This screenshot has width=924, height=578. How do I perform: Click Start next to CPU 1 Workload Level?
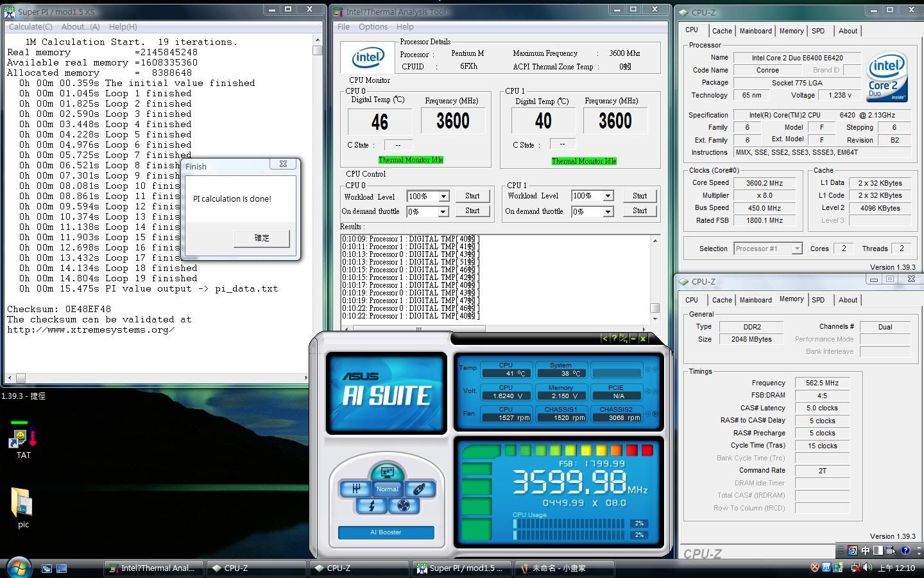pyautogui.click(x=640, y=196)
